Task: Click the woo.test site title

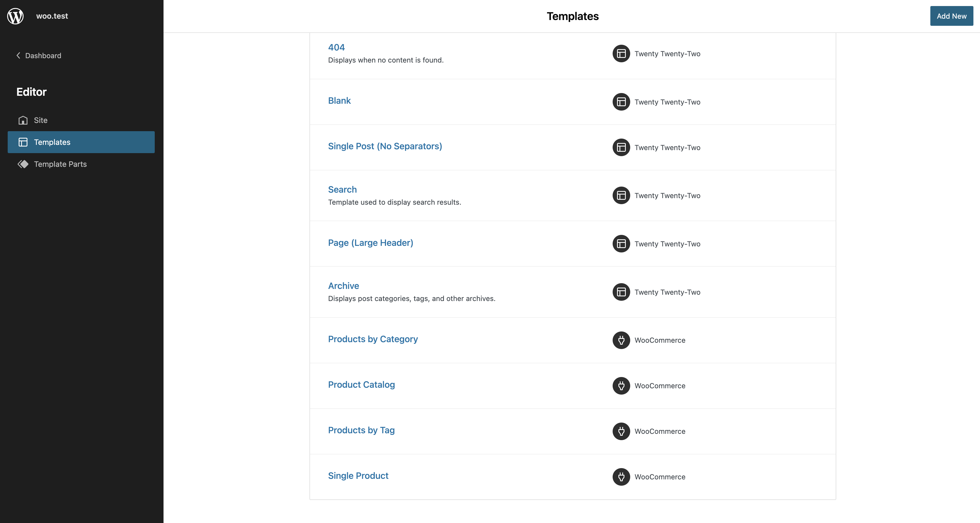Action: [x=52, y=16]
